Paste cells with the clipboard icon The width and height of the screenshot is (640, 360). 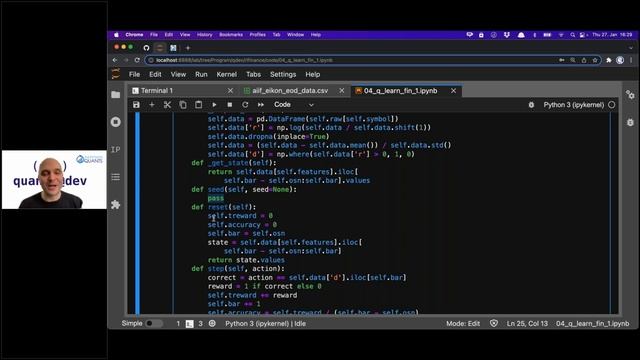pyautogui.click(x=198, y=105)
